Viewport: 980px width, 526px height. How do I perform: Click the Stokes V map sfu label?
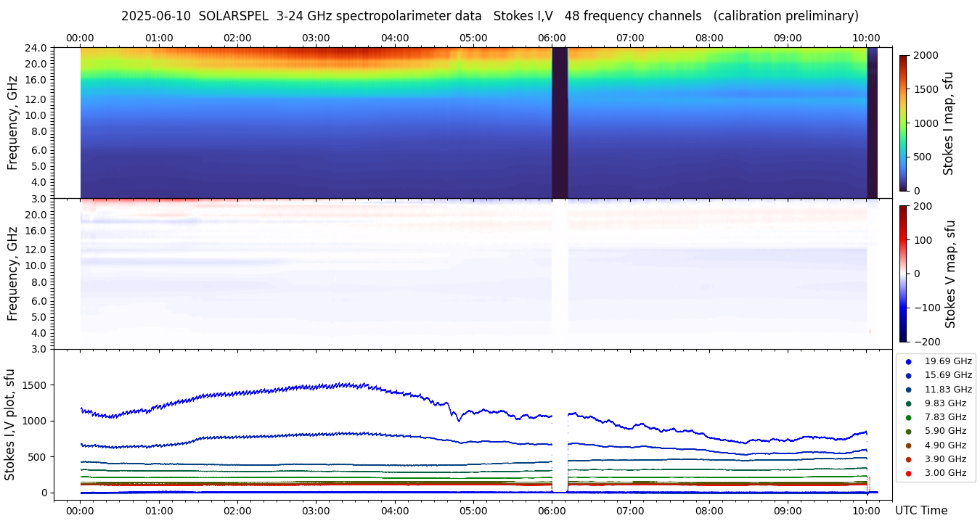coord(950,274)
